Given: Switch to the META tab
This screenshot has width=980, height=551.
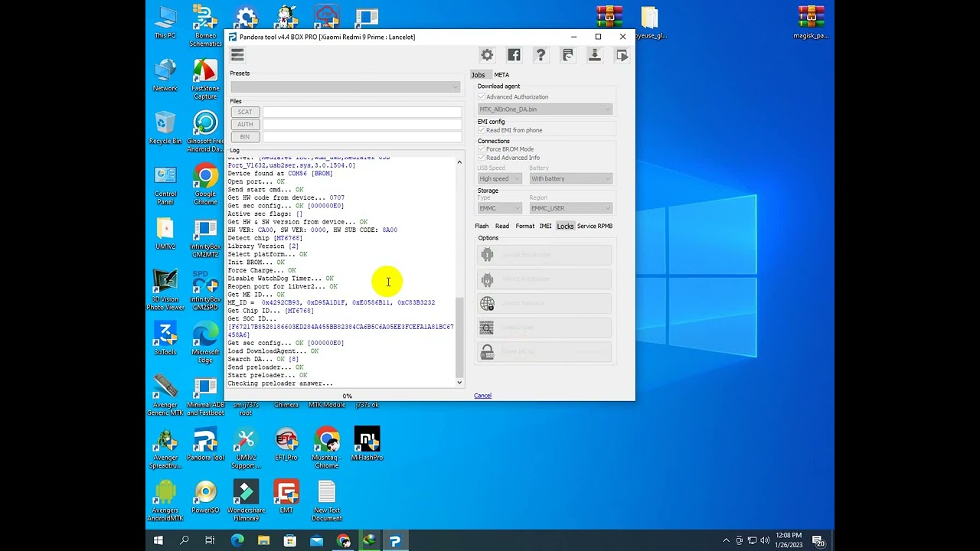Looking at the screenshot, I should [x=501, y=75].
